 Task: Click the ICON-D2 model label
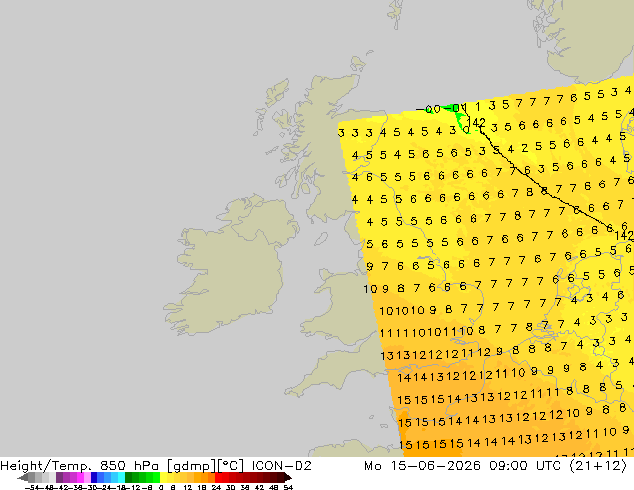(x=282, y=466)
